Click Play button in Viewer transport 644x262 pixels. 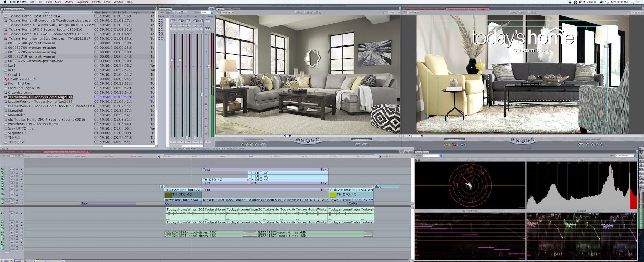coord(308,140)
